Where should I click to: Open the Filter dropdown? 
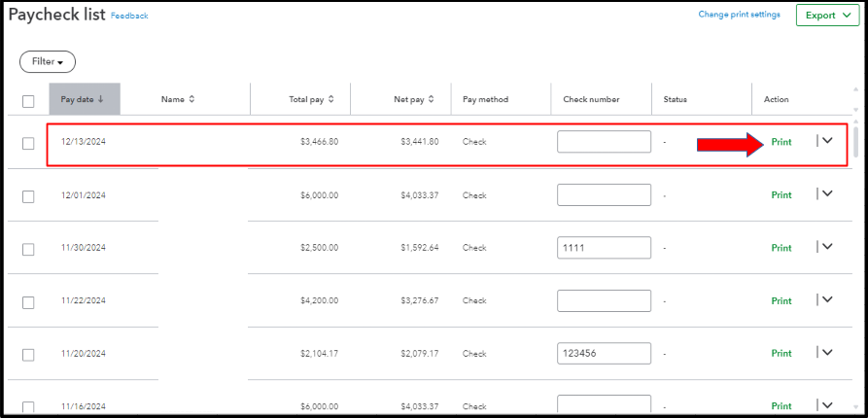(x=48, y=61)
